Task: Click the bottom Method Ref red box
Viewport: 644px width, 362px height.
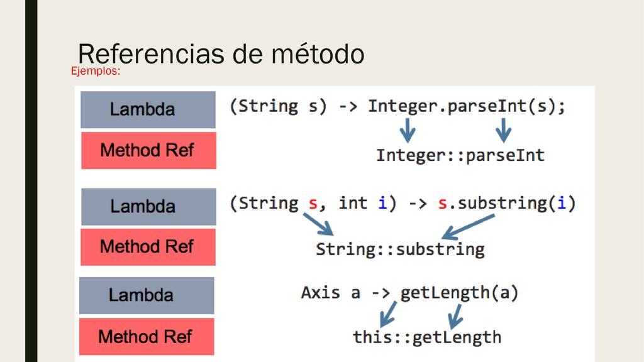Action: (x=147, y=337)
